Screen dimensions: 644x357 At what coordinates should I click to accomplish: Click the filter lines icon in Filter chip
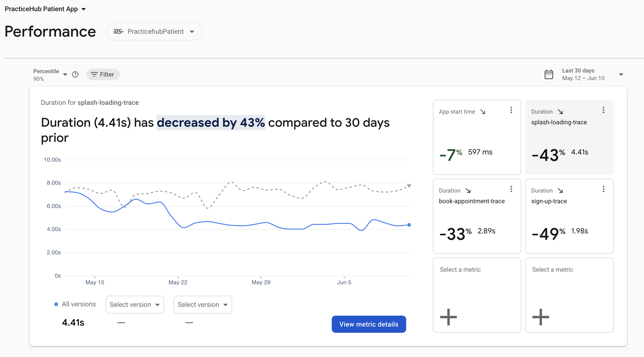click(94, 74)
